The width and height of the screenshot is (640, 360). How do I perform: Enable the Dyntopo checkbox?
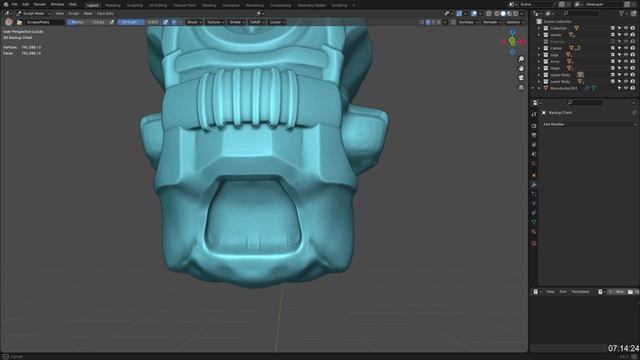453,22
